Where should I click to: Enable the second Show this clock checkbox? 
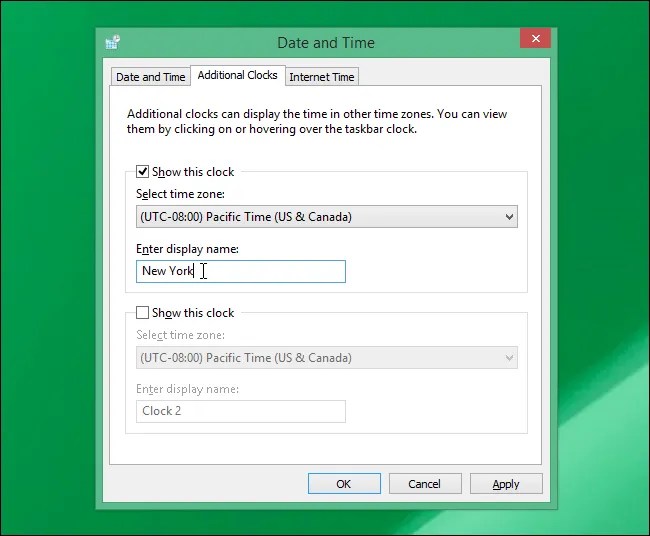[143, 313]
